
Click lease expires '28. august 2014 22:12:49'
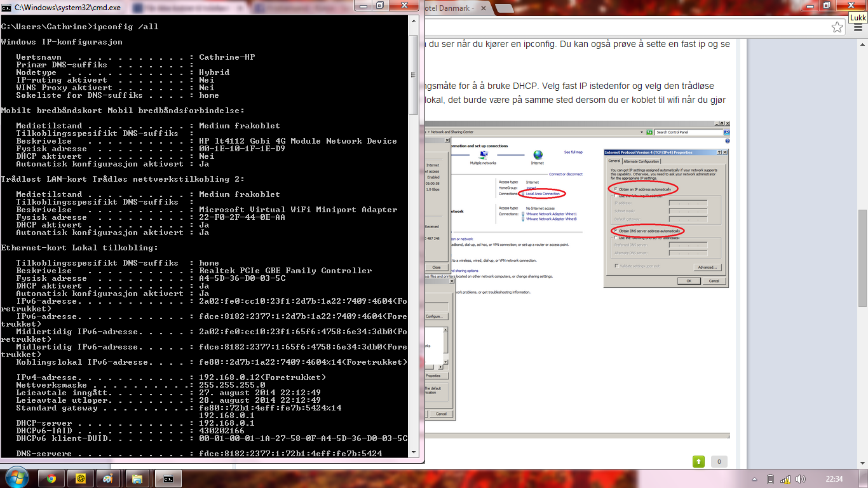(x=260, y=400)
